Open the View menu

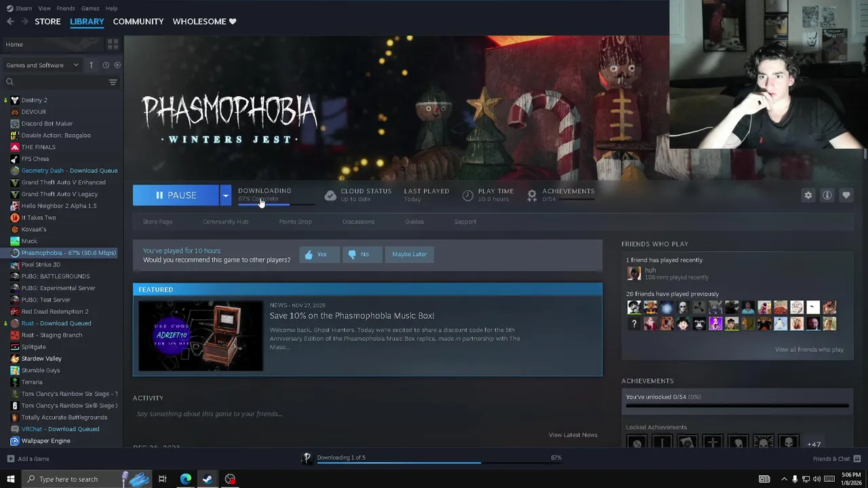coord(44,8)
